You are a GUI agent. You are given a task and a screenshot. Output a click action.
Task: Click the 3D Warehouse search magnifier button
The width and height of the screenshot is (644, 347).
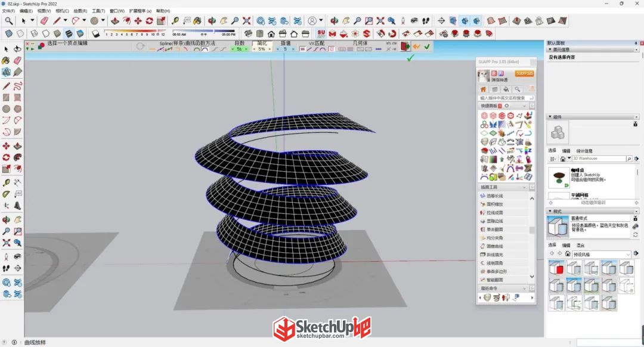(x=629, y=159)
